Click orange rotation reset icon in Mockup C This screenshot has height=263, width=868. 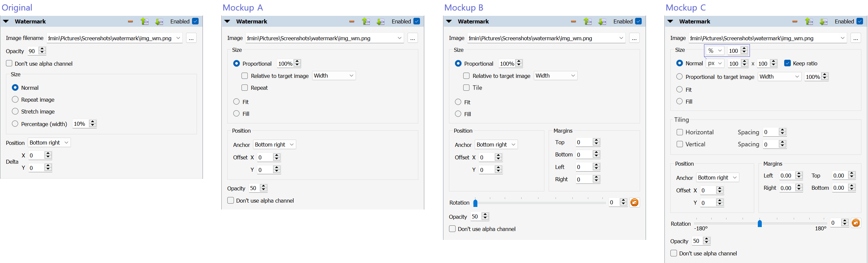point(855,223)
